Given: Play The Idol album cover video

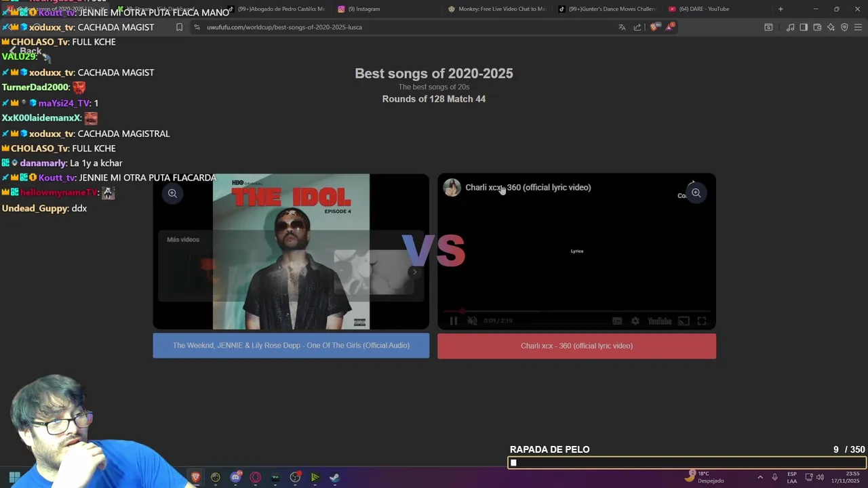Looking at the screenshot, I should [x=291, y=251].
